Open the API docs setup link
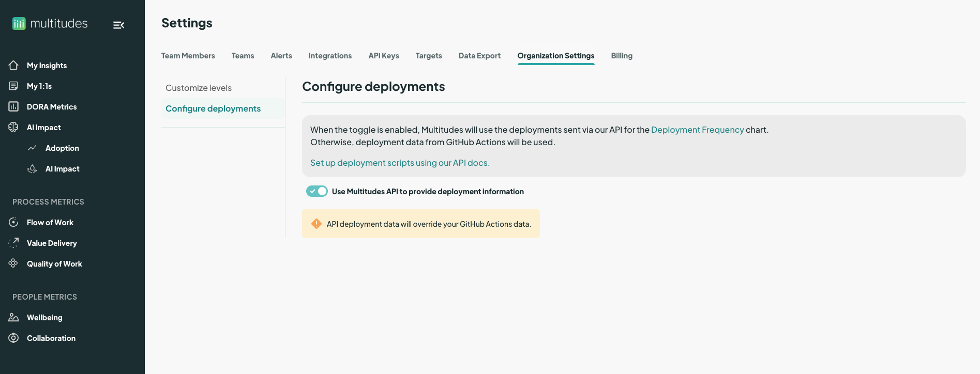Screen dimensions: 980x374 (x=400, y=163)
